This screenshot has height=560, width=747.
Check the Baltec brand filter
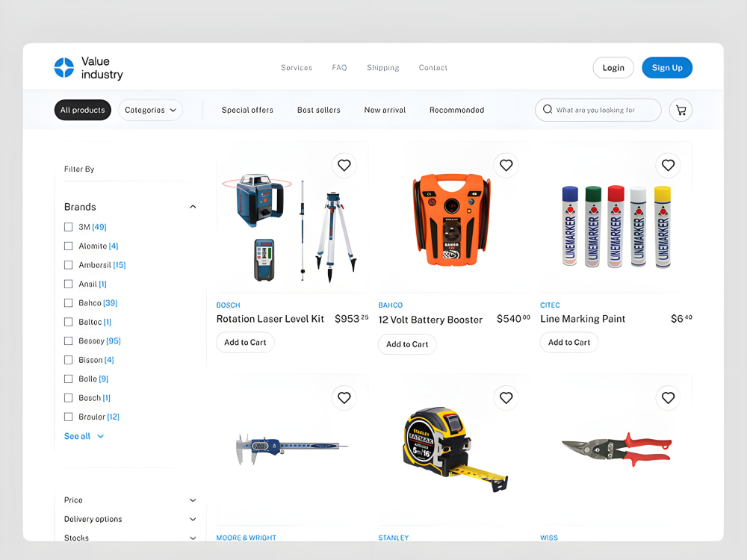point(69,322)
